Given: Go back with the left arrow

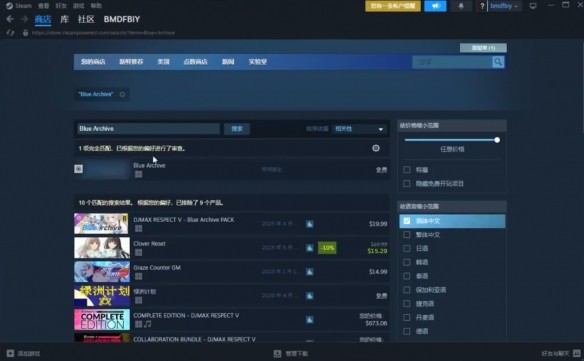Looking at the screenshot, I should coord(10,19).
